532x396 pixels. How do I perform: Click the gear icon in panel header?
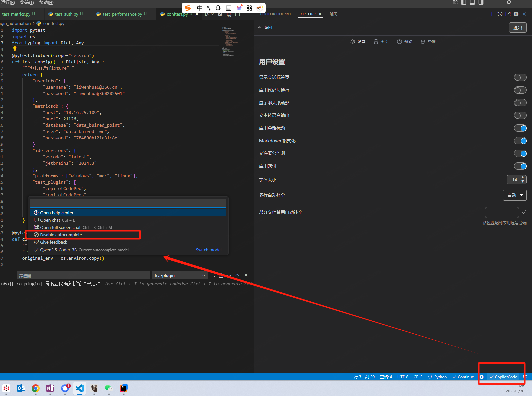tap(516, 14)
